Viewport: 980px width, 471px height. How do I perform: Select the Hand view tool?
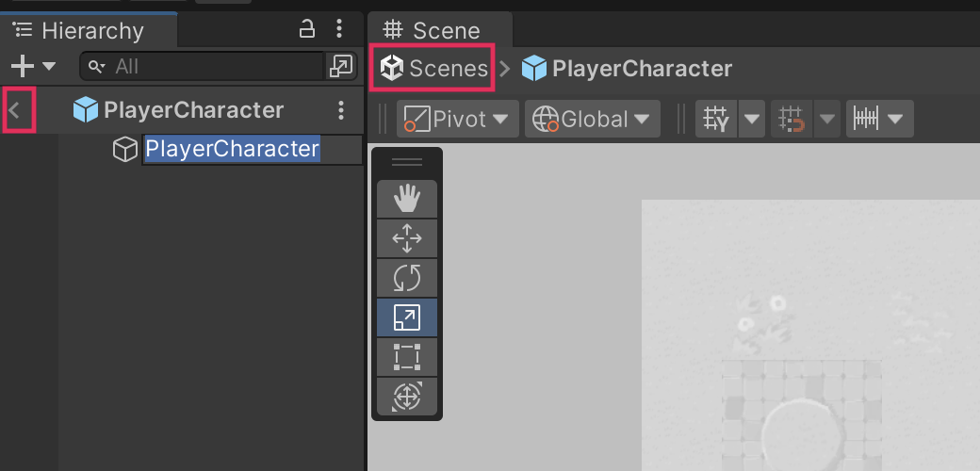coord(406,198)
